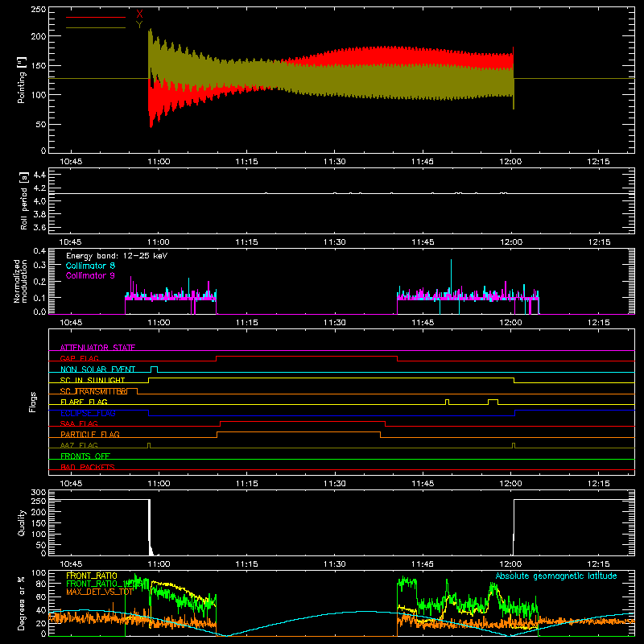This screenshot has height=644, width=644.
Task: Click the Quality axis title
Action: (22, 522)
